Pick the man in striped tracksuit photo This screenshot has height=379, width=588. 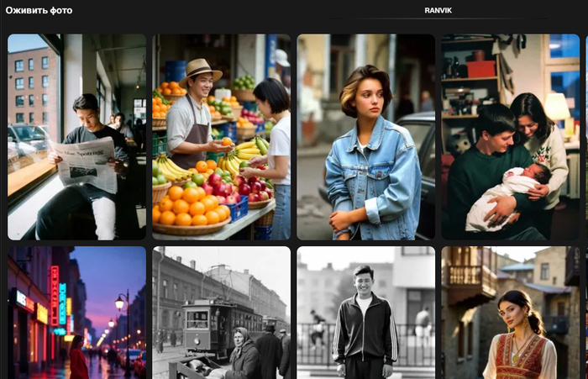pyautogui.click(x=366, y=313)
